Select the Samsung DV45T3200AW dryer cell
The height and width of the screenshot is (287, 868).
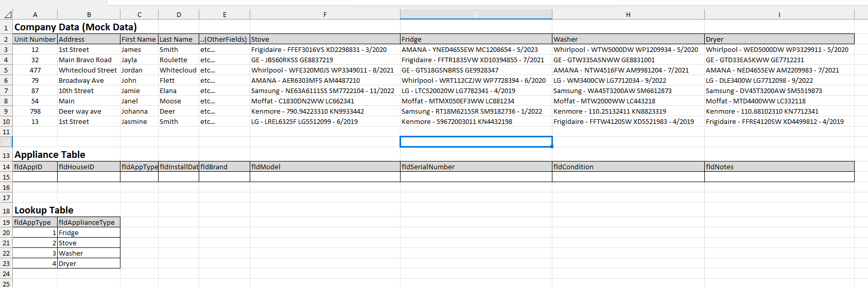click(x=779, y=91)
